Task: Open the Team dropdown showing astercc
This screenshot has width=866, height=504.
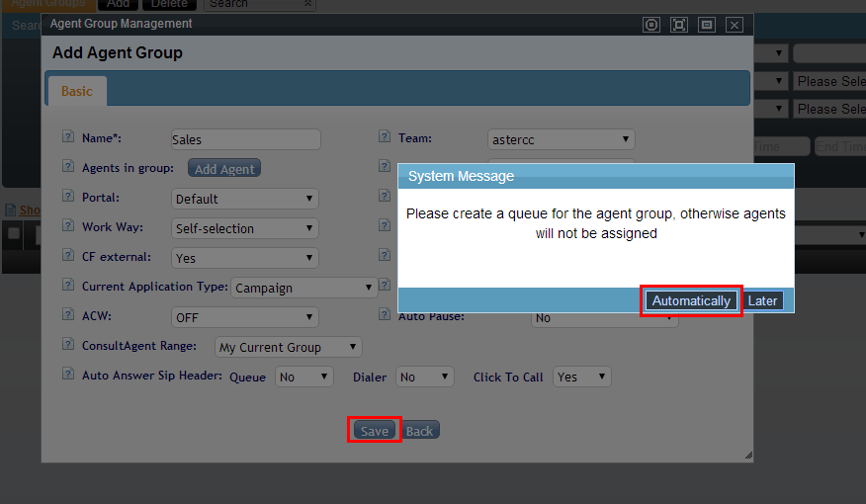Action: coord(561,140)
